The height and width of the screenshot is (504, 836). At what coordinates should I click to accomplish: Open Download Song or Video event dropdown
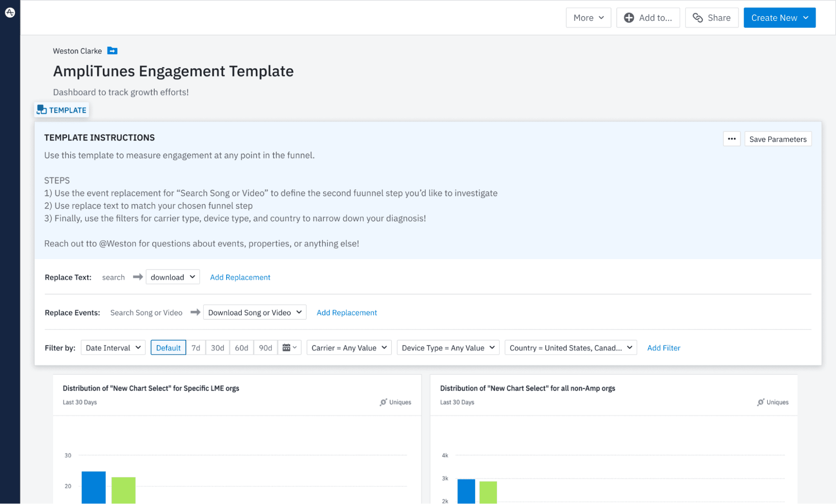pyautogui.click(x=255, y=313)
